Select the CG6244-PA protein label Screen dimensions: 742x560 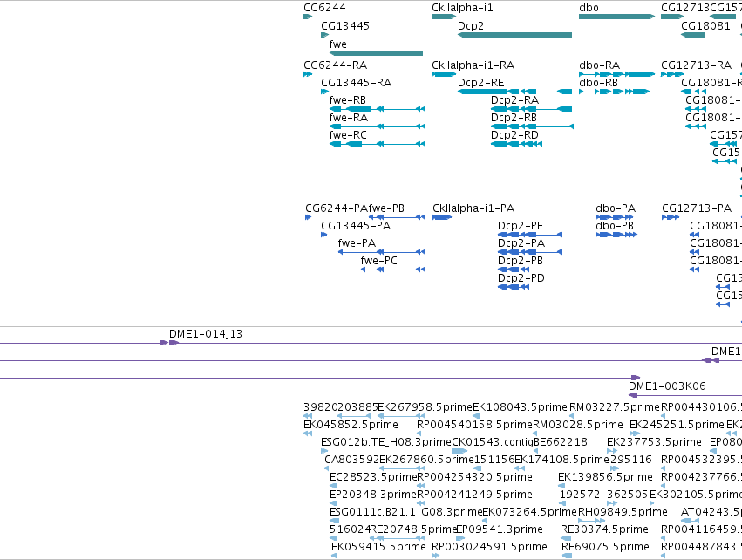coord(337,208)
